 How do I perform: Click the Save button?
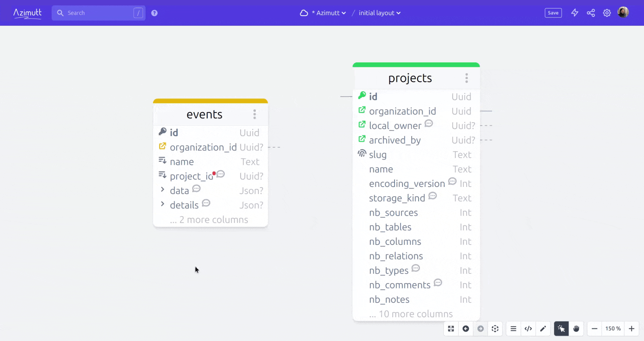pos(553,13)
